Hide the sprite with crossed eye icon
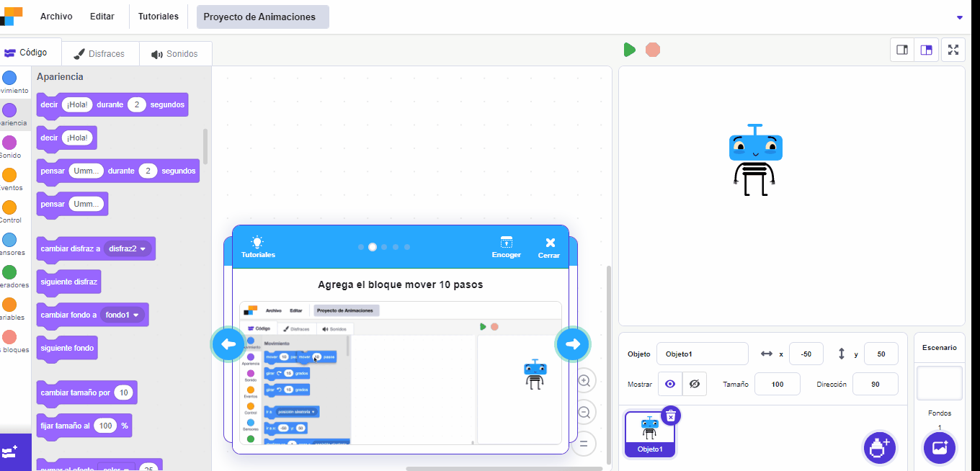The width and height of the screenshot is (980, 471). point(695,384)
